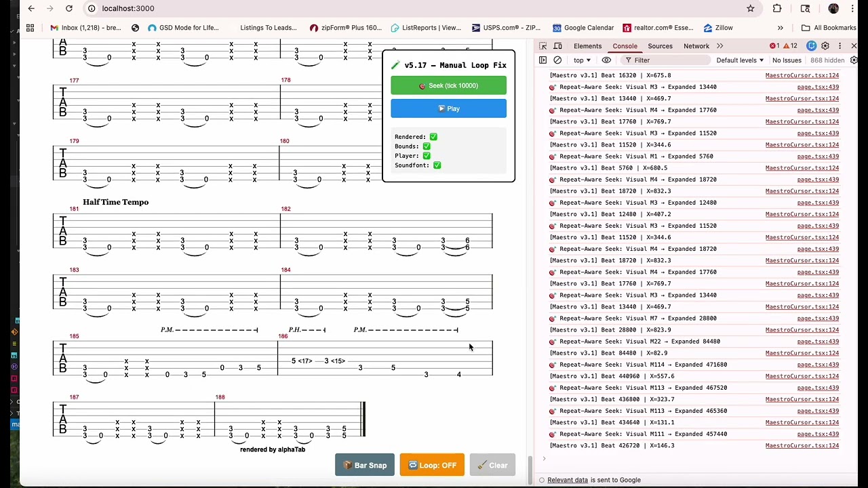Click the console prompt input line
868x488 pixels.
692,459
